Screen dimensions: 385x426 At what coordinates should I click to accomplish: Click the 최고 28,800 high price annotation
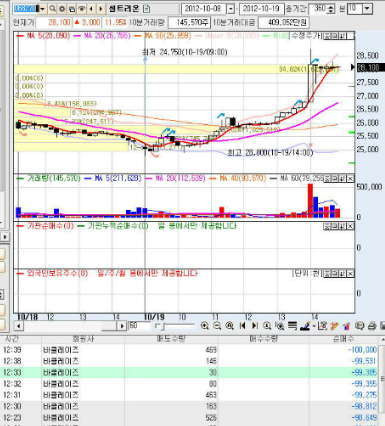tap(270, 153)
